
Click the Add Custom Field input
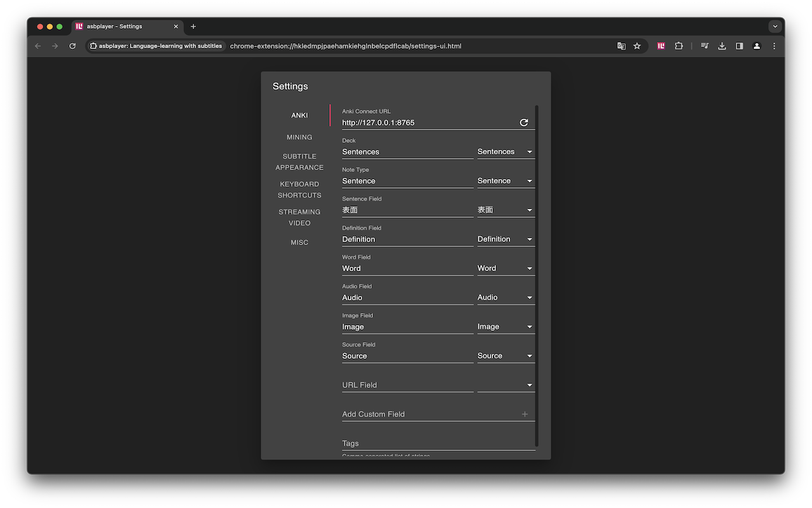[x=429, y=414]
